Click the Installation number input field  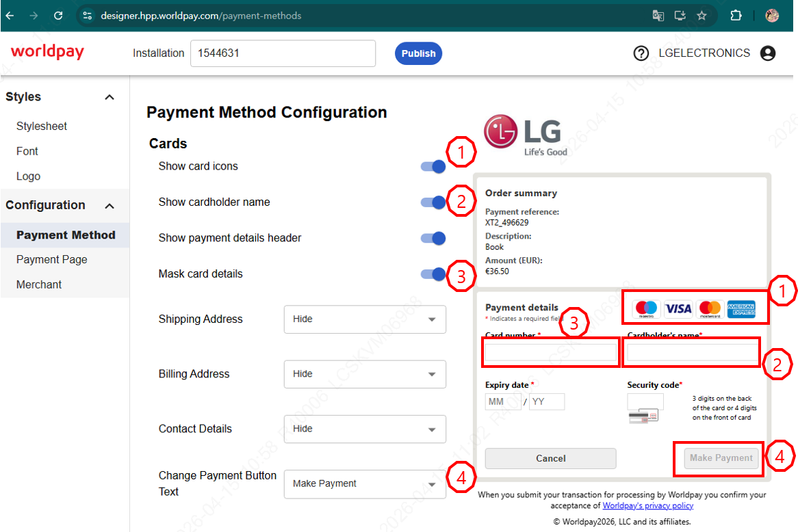pos(283,53)
